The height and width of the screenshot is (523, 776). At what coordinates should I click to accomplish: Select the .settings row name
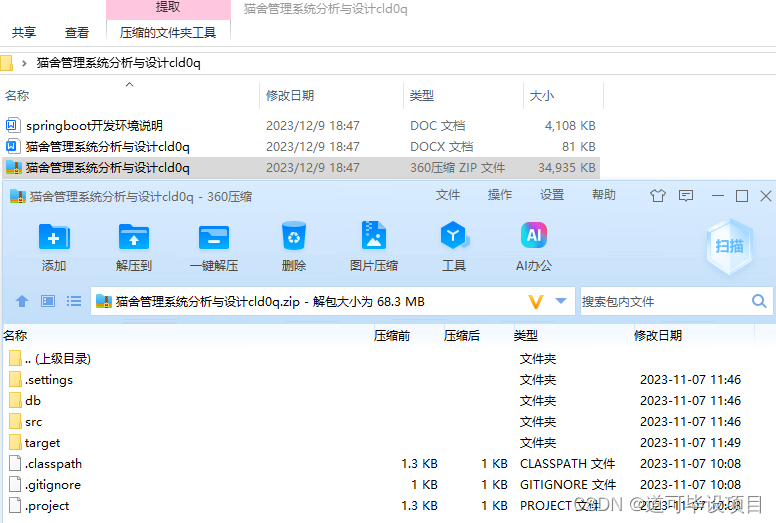48,380
